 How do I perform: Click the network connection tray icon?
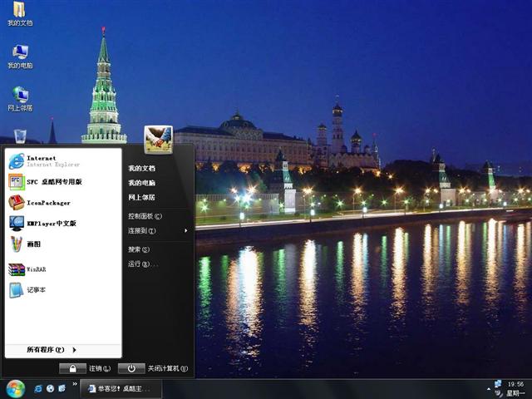[498, 384]
